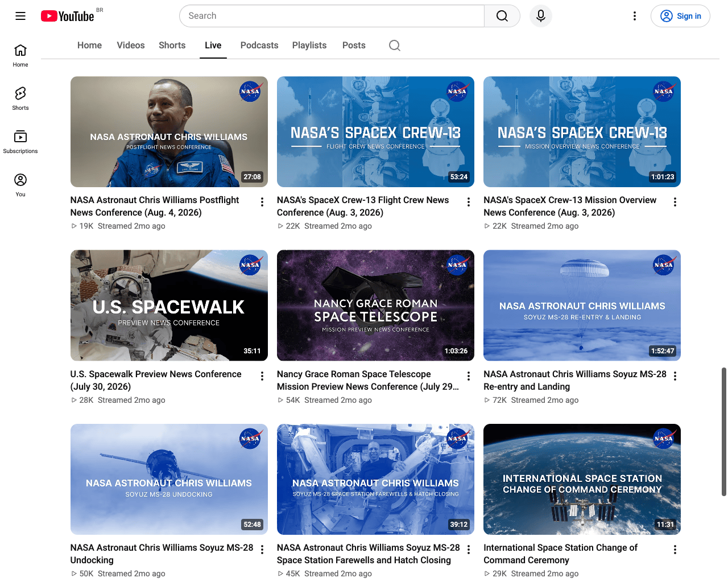Click into the Search input field
This screenshot has height=586, width=728.
[x=332, y=16]
